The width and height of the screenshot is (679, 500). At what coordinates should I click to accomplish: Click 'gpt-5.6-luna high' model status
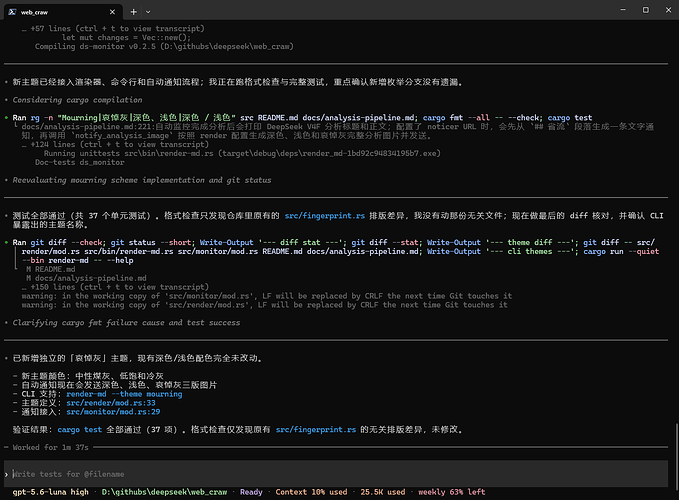(50, 492)
